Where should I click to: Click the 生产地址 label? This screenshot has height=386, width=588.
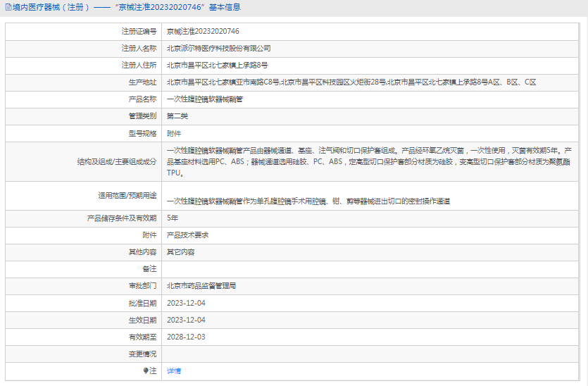pyautogui.click(x=142, y=82)
